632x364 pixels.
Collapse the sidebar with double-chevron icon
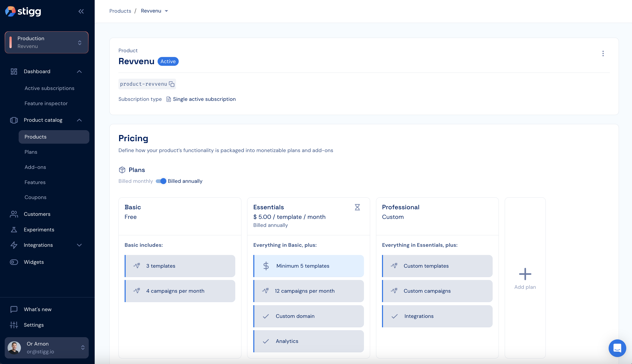(81, 11)
